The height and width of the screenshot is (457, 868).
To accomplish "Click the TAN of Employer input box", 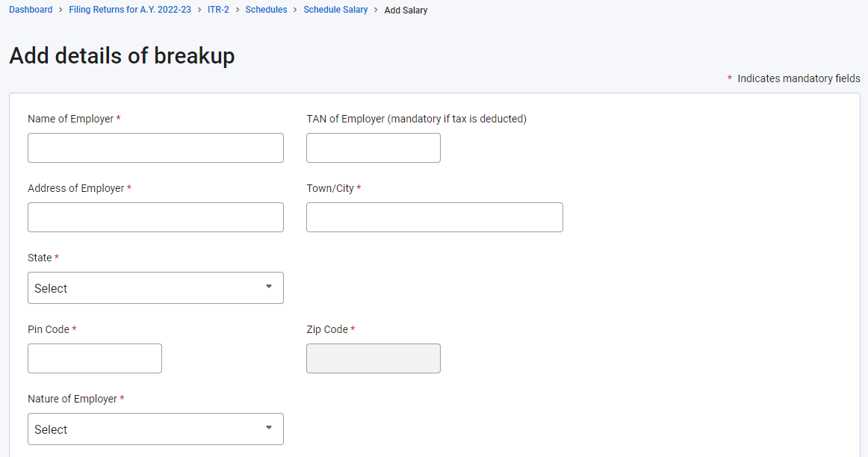I will (x=373, y=148).
